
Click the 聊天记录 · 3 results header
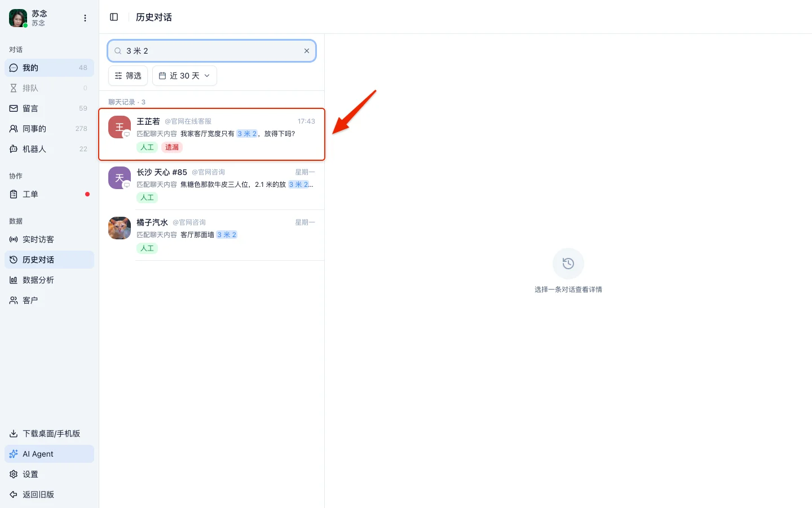click(x=127, y=102)
